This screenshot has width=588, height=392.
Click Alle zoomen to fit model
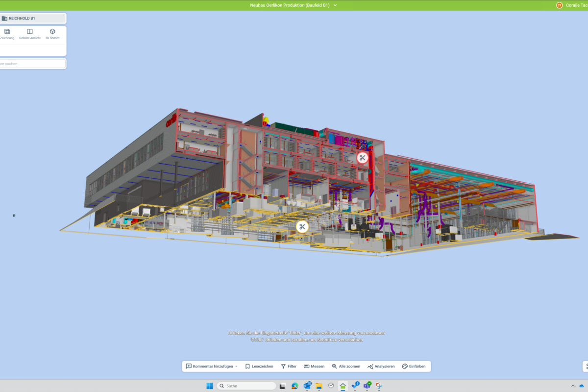click(x=346, y=367)
